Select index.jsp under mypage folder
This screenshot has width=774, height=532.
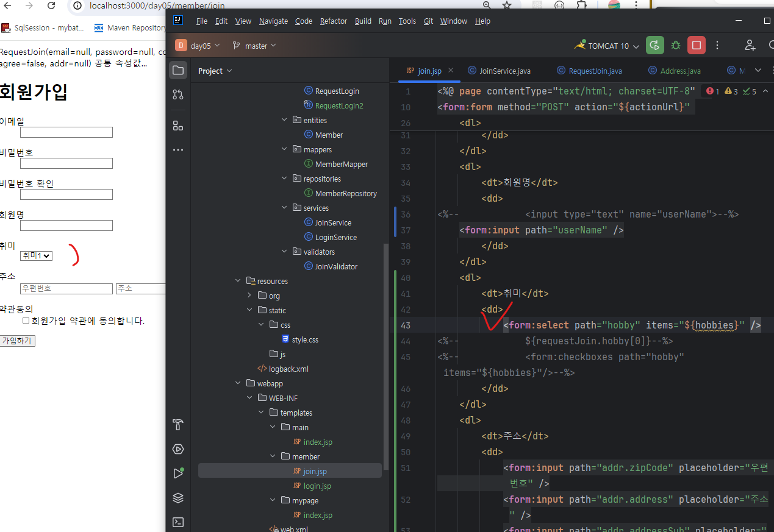[x=312, y=515]
